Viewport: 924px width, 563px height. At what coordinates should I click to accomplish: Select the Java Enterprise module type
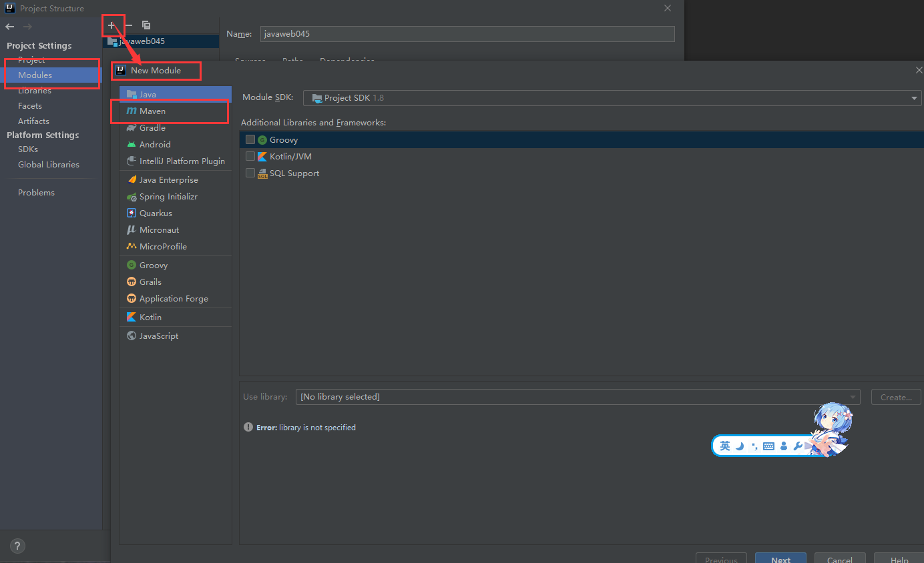(x=176, y=179)
